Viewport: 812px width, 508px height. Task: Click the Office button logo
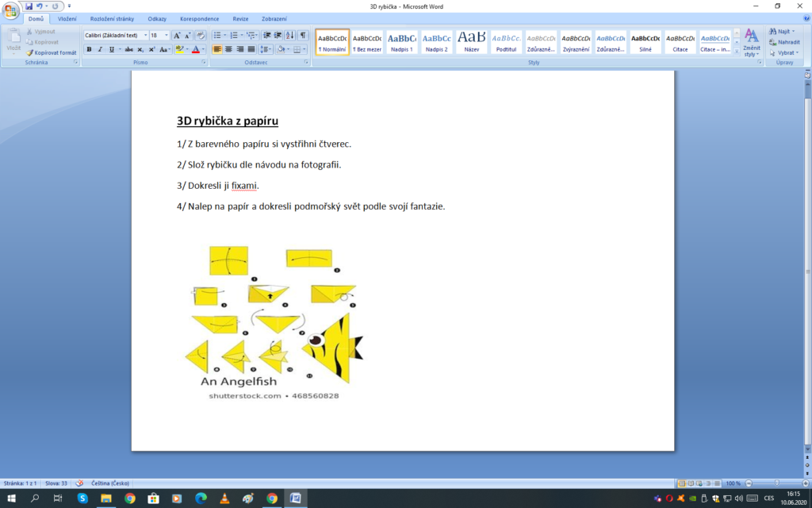coord(10,10)
